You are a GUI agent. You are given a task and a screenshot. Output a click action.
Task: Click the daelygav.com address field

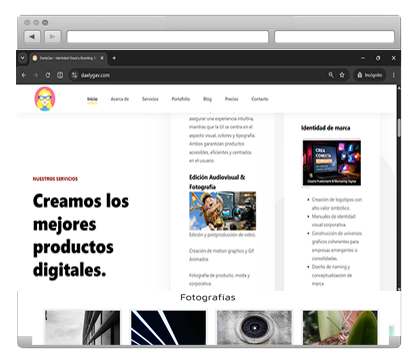click(200, 75)
